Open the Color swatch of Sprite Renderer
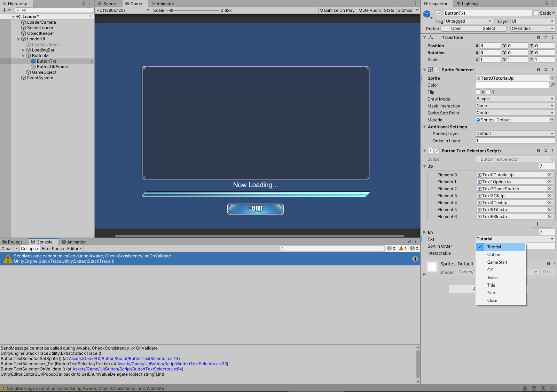 point(512,85)
